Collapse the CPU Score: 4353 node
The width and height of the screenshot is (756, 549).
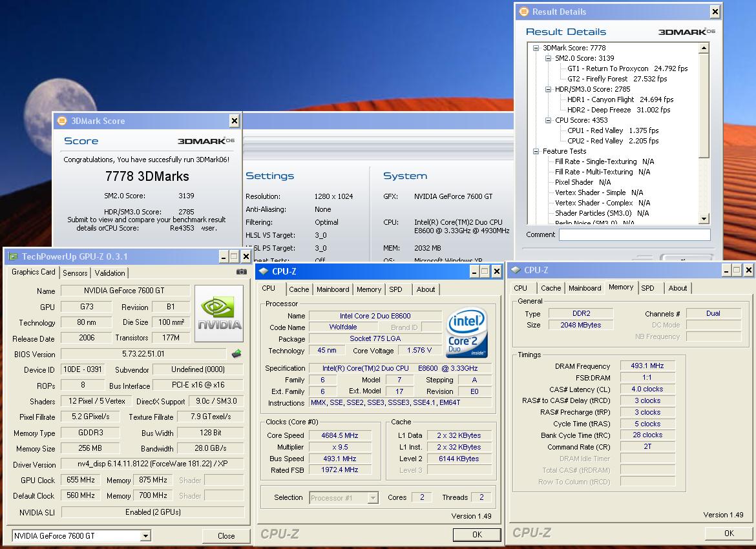pyautogui.click(x=548, y=120)
